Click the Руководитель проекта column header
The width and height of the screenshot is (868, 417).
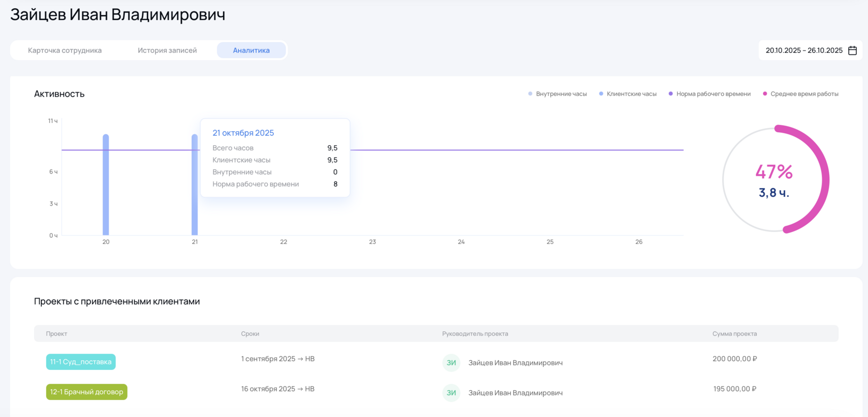click(475, 334)
